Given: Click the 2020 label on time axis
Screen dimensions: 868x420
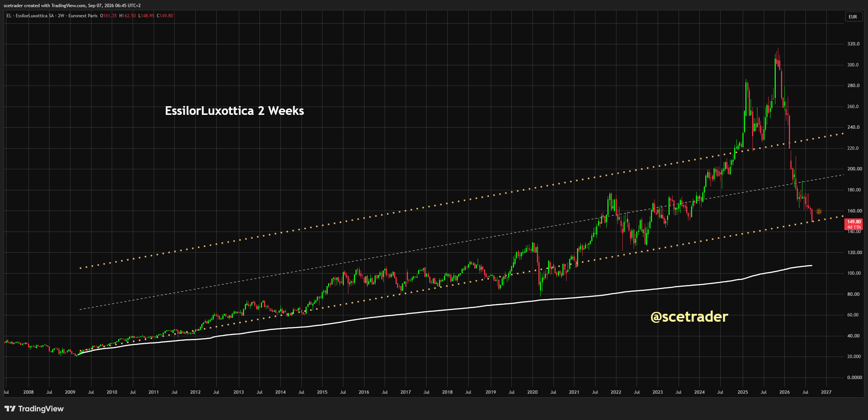Looking at the screenshot, I should (532, 392).
